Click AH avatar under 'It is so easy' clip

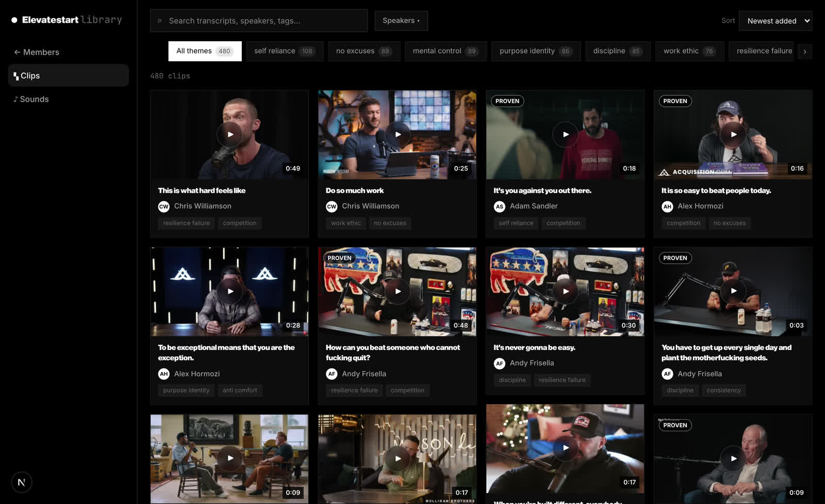point(667,207)
